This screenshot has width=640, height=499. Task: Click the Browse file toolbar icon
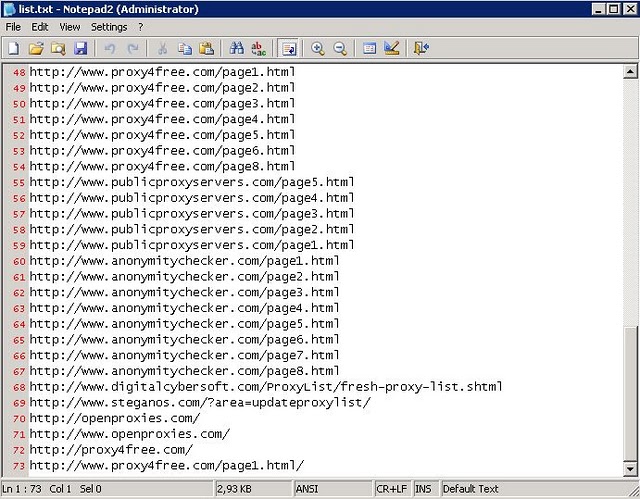coord(58,49)
